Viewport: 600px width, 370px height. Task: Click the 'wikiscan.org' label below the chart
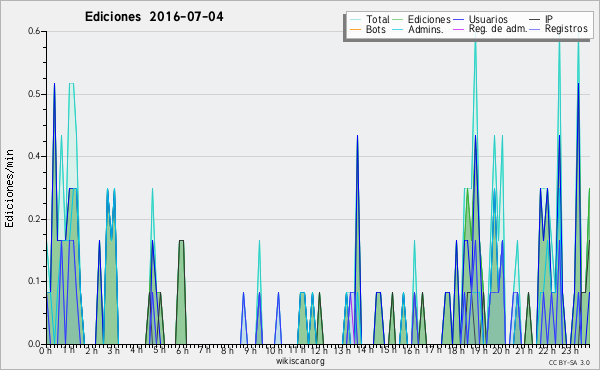pos(300,361)
